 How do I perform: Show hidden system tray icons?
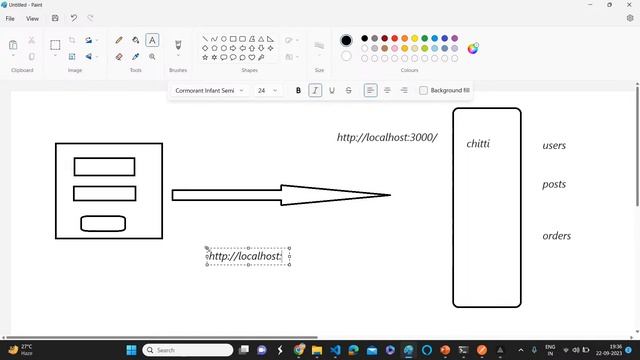pyautogui.click(x=521, y=350)
